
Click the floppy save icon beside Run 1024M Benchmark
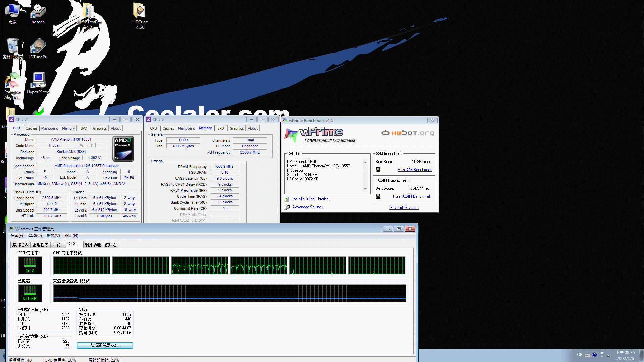tap(378, 196)
